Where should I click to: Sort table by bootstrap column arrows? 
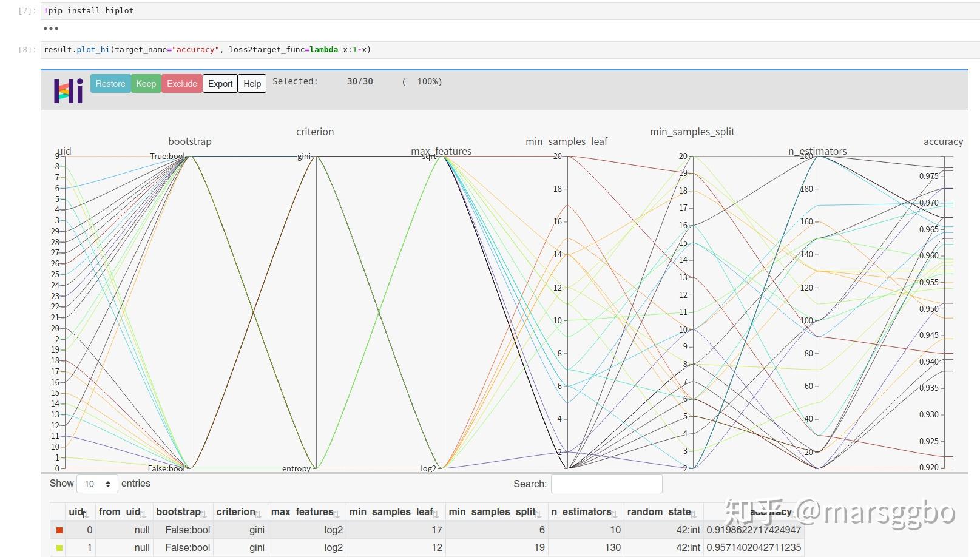(204, 515)
